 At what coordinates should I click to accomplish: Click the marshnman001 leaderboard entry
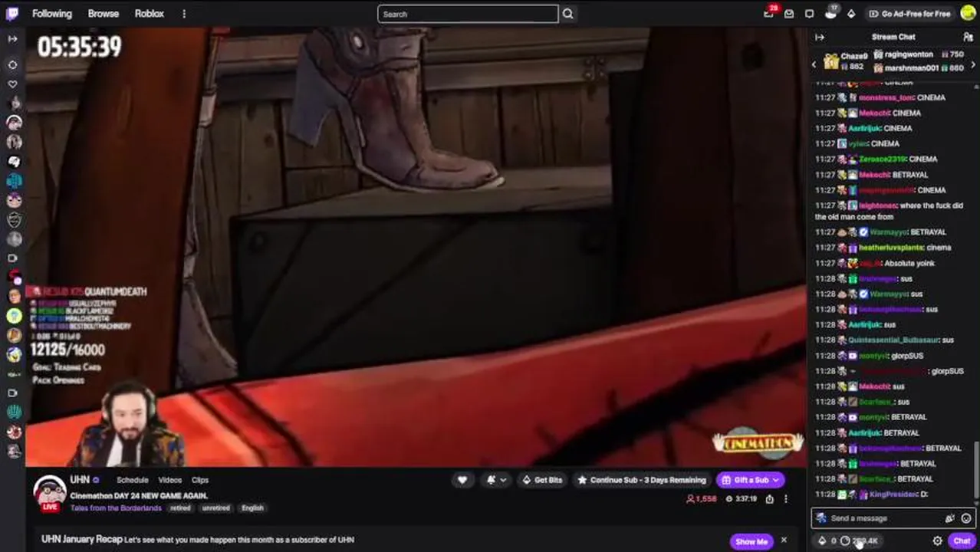[x=919, y=67]
